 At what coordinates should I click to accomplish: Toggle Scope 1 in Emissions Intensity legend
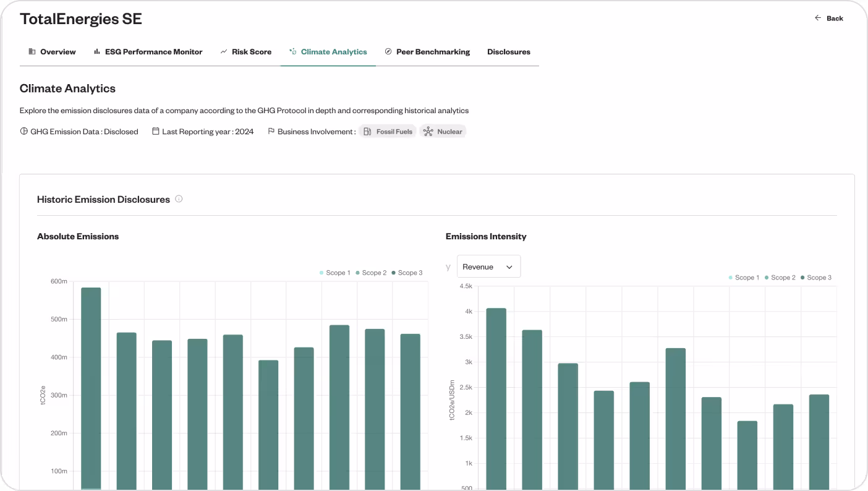(x=744, y=278)
